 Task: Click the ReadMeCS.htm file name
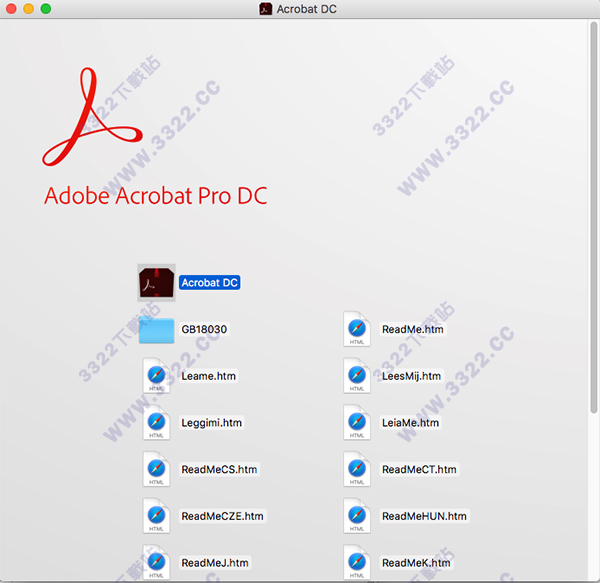[x=219, y=469]
